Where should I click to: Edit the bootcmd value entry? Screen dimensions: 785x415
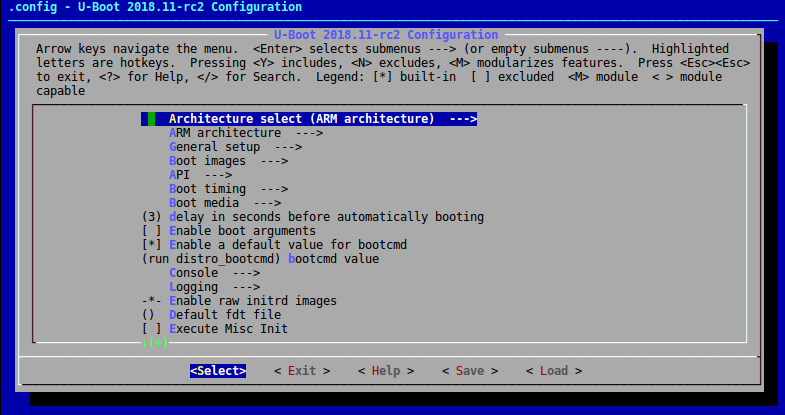click(x=260, y=259)
